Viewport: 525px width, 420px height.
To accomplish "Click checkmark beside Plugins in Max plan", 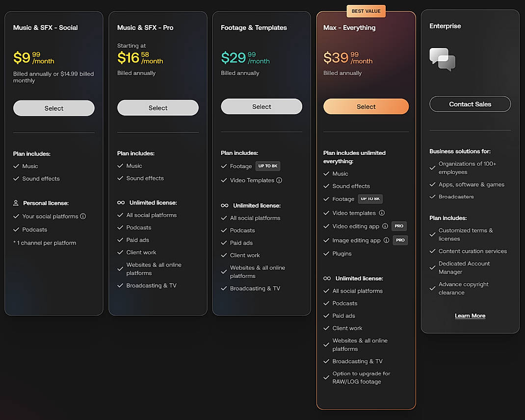I will click(326, 253).
